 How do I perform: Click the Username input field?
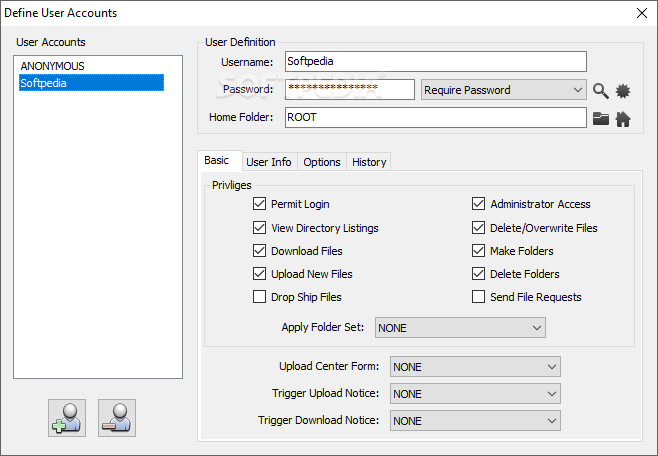point(434,62)
